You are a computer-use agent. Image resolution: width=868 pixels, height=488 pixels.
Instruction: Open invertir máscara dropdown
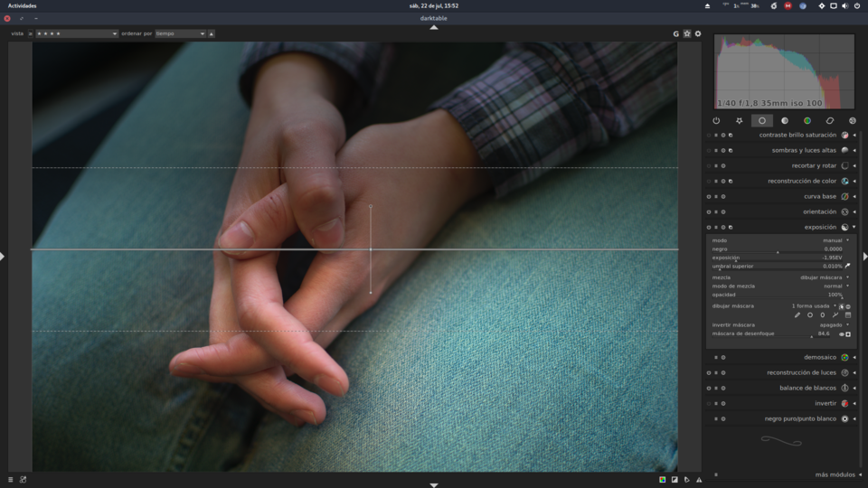780,325
